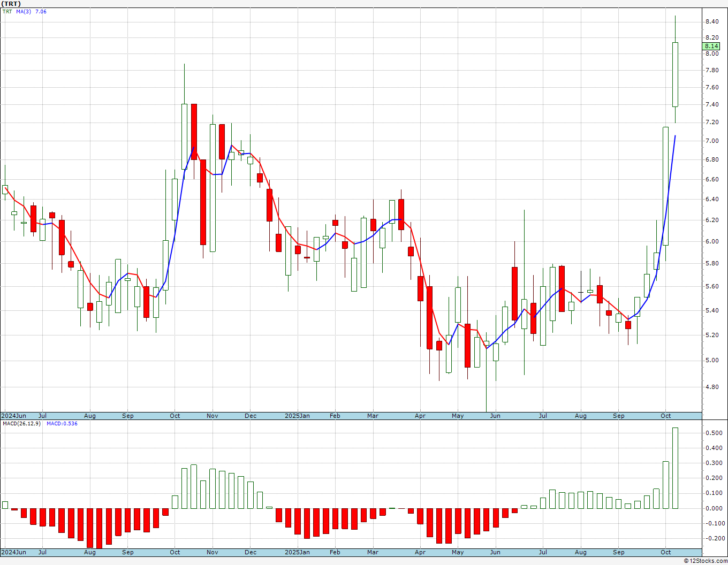
Task: Click the 8.40 price axis label
Action: pos(712,21)
